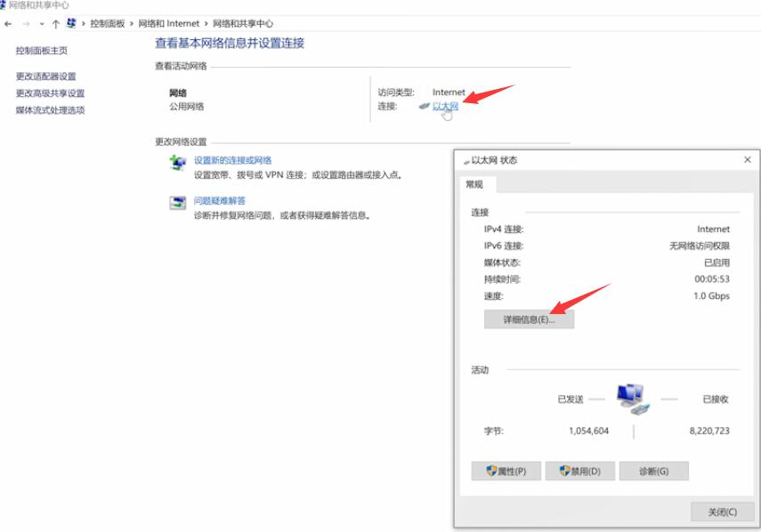Go back with the left arrow
761x532 pixels.
click(x=8, y=23)
